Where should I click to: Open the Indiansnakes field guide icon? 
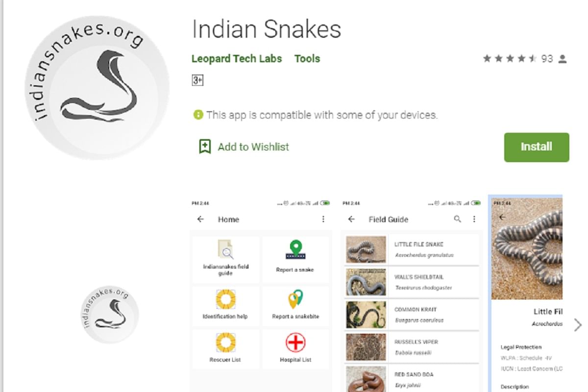pos(226,249)
